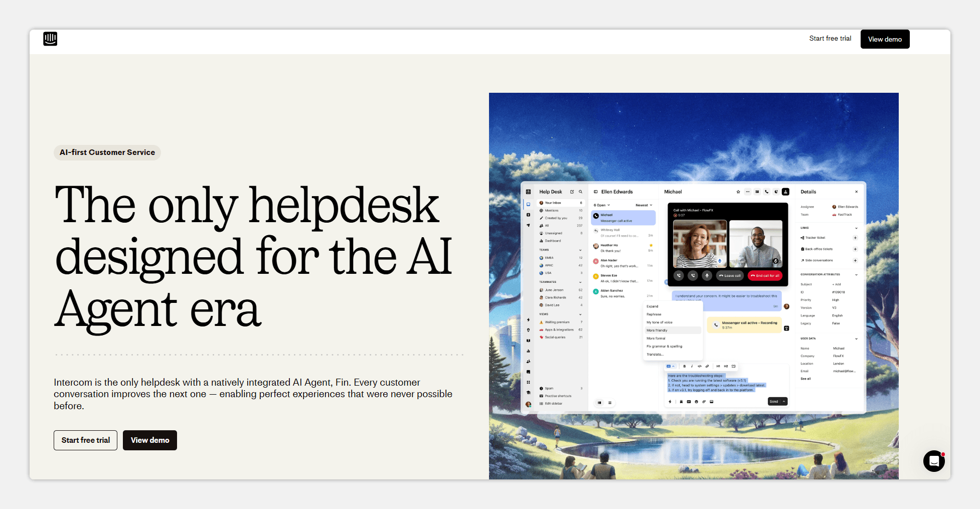Click End call for all button

[765, 275]
